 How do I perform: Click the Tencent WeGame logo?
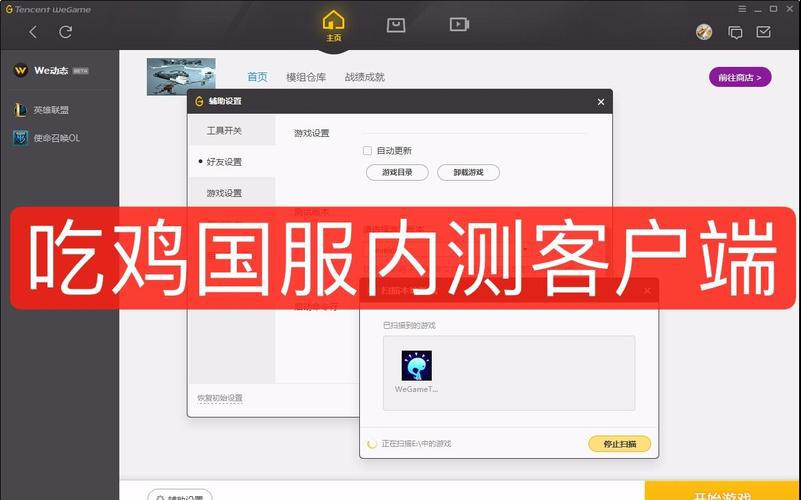48,9
